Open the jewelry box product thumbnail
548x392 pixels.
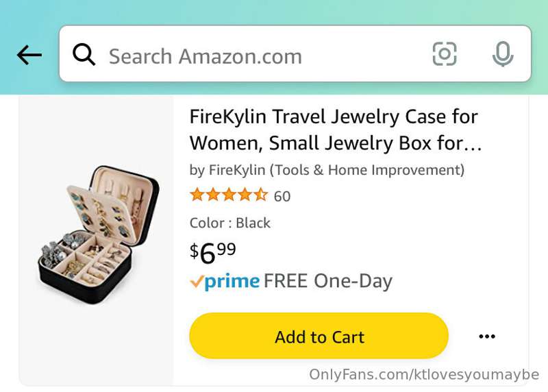point(99,234)
